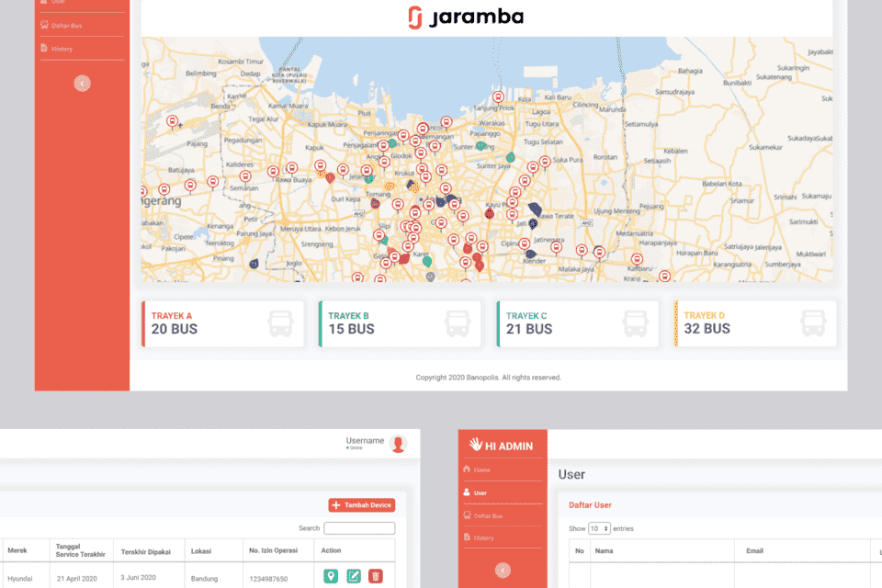The width and height of the screenshot is (882, 588).
Task: Select the User icon in the HI ADMIN sidebar
Action: click(x=467, y=492)
